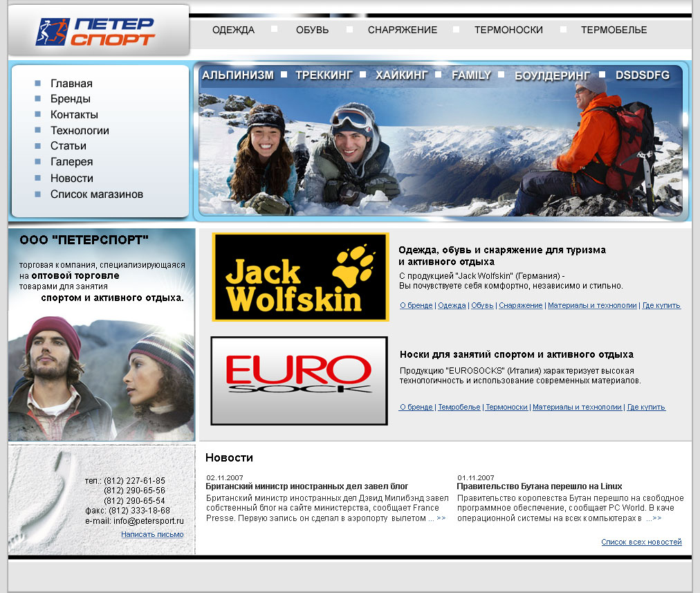Image resolution: width=700 pixels, height=593 pixels.
Task: Open Eurosocks Материалы и технологии link
Action: (x=578, y=408)
